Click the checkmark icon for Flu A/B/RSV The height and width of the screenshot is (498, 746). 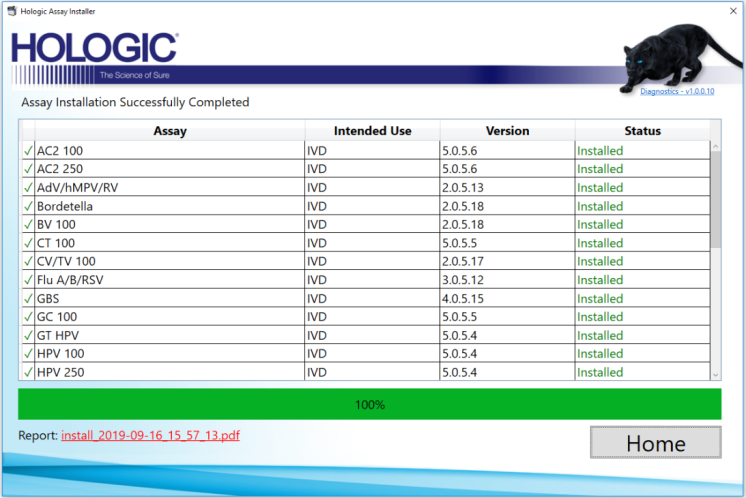pos(28,280)
